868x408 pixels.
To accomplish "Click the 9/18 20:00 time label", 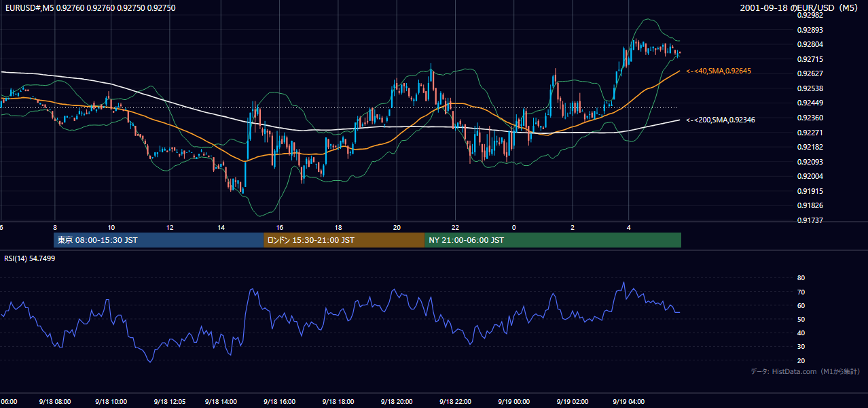I will (x=397, y=401).
